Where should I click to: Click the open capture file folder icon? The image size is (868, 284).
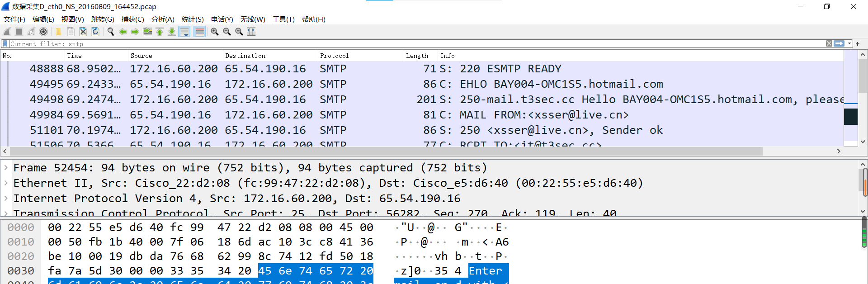(58, 32)
